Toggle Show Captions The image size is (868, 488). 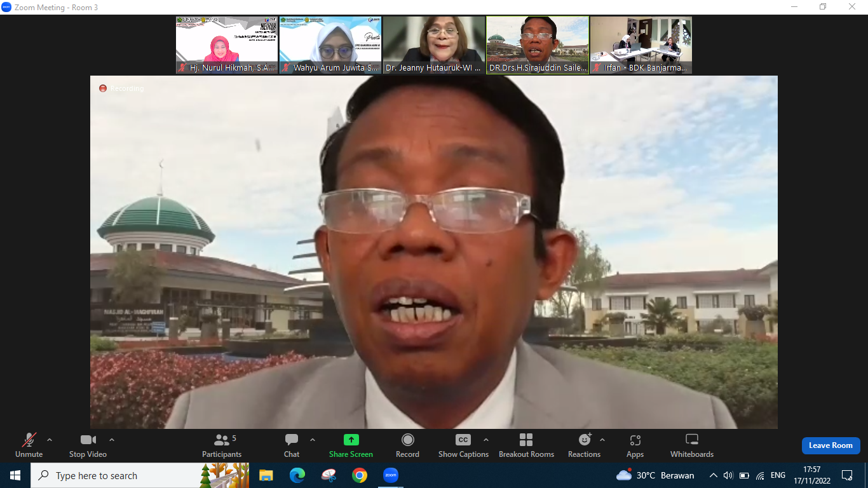tap(463, 445)
